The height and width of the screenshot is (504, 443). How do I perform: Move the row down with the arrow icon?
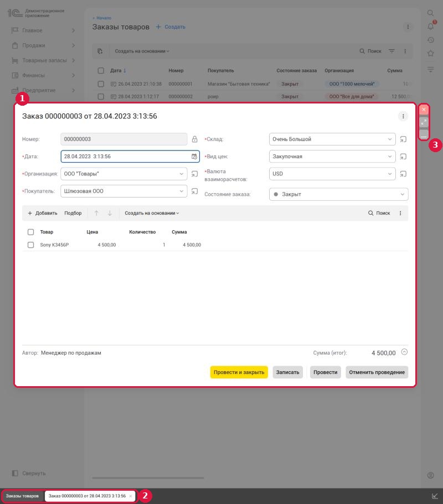(x=110, y=213)
